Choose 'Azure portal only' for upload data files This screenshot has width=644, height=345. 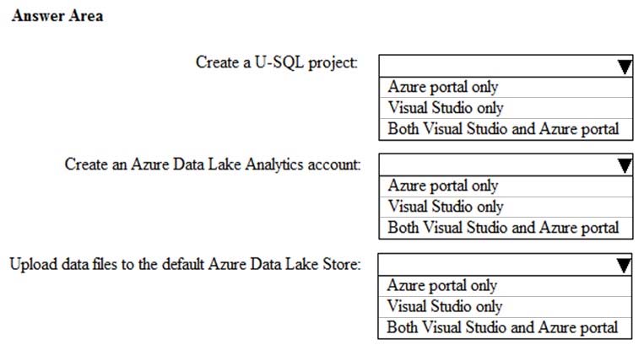point(505,285)
